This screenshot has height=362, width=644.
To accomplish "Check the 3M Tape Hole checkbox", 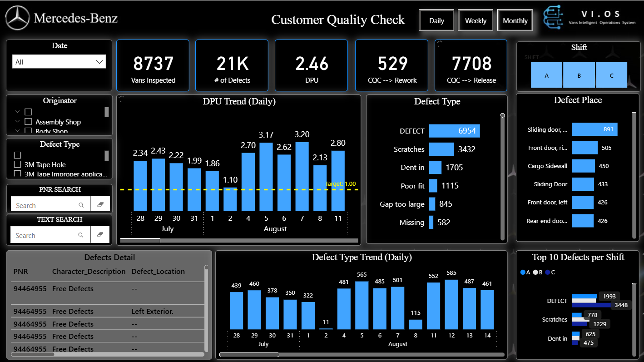I will (17, 164).
